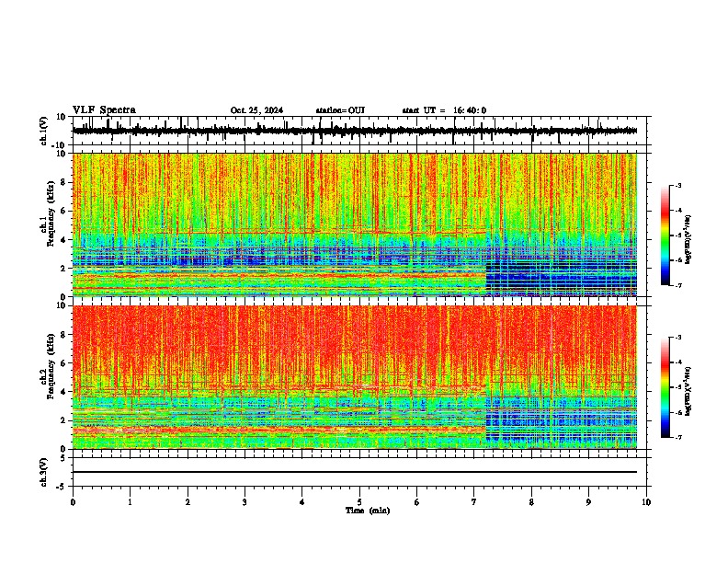This screenshot has width=728, height=563.
Task: Click the time axis tick label "7"
Action: [x=473, y=502]
